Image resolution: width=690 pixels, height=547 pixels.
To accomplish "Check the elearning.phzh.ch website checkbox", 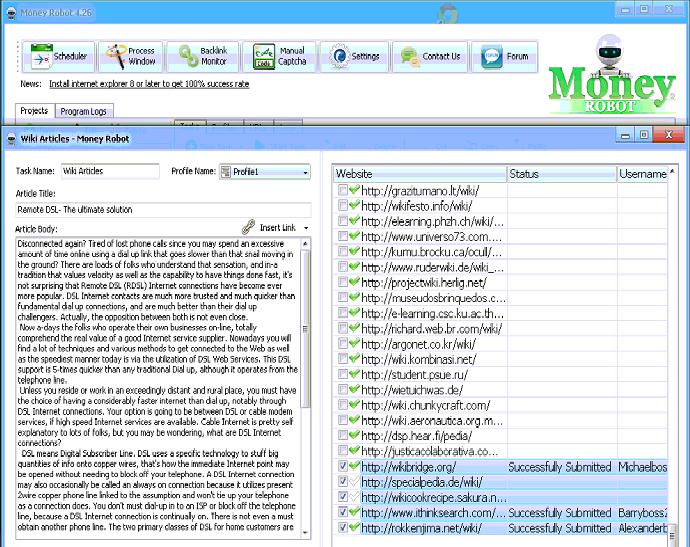I will coord(343,221).
